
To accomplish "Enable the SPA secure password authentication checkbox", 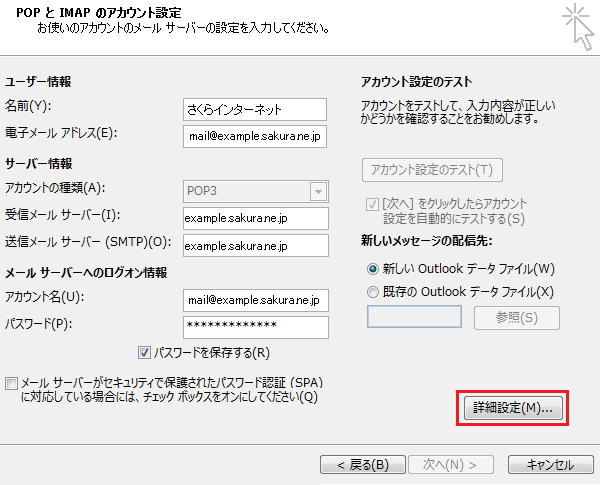I will (11, 383).
